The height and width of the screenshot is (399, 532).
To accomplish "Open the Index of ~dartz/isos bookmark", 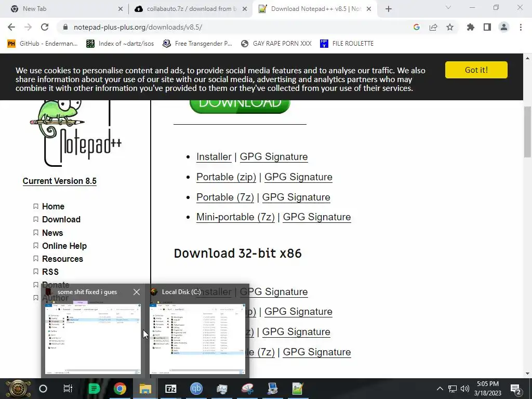I will 120,44.
